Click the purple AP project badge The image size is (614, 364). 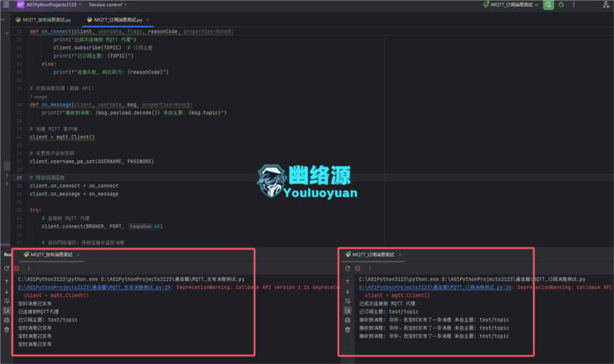pos(20,5)
